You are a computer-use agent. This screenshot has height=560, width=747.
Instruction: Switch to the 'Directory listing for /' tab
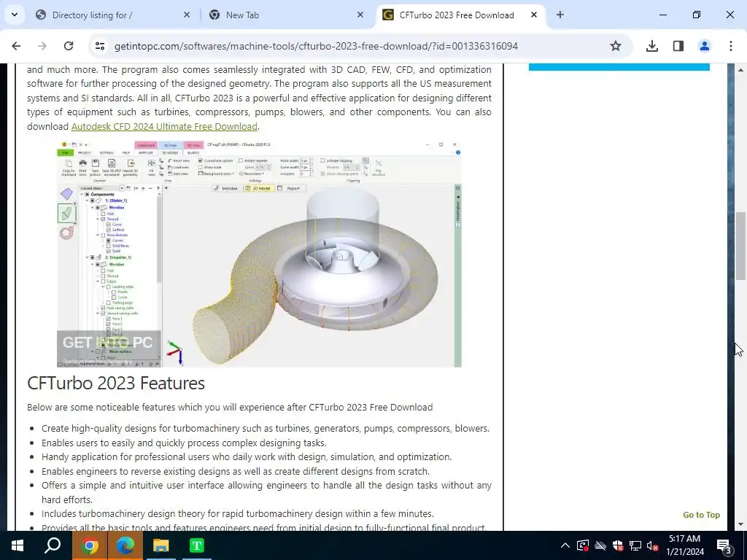tap(113, 15)
